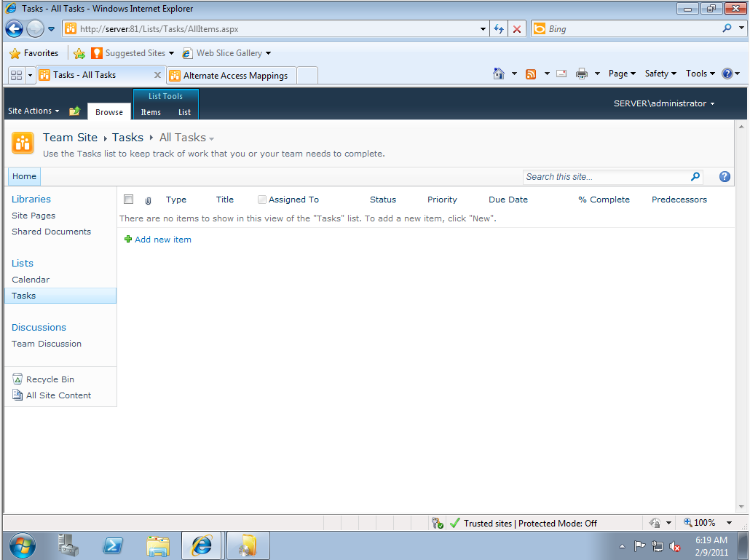
Task: Click the Print toolbar icon
Action: [582, 74]
